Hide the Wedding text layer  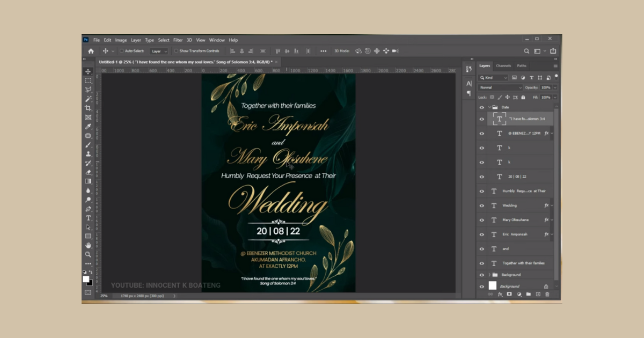pyautogui.click(x=481, y=205)
